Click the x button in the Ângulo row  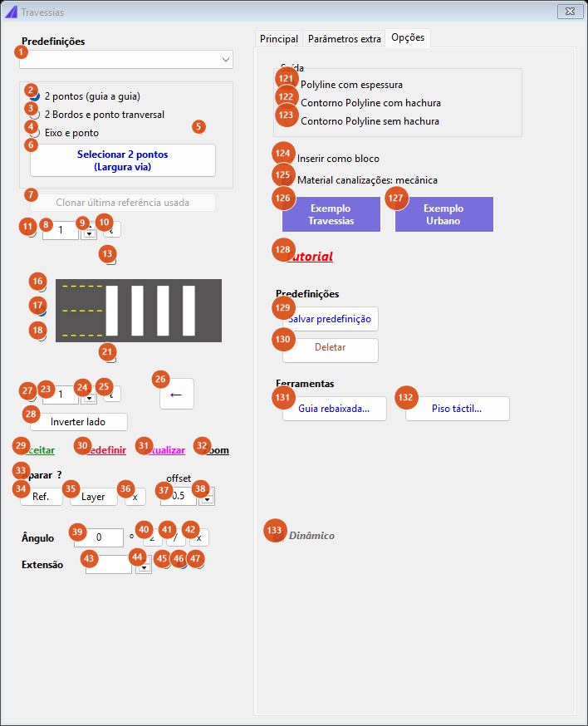coord(199,537)
